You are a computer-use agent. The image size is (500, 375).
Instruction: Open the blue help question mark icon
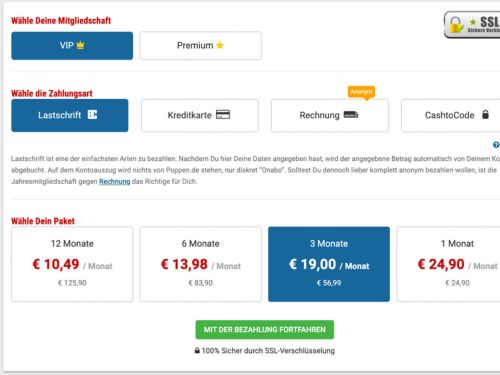point(496,145)
